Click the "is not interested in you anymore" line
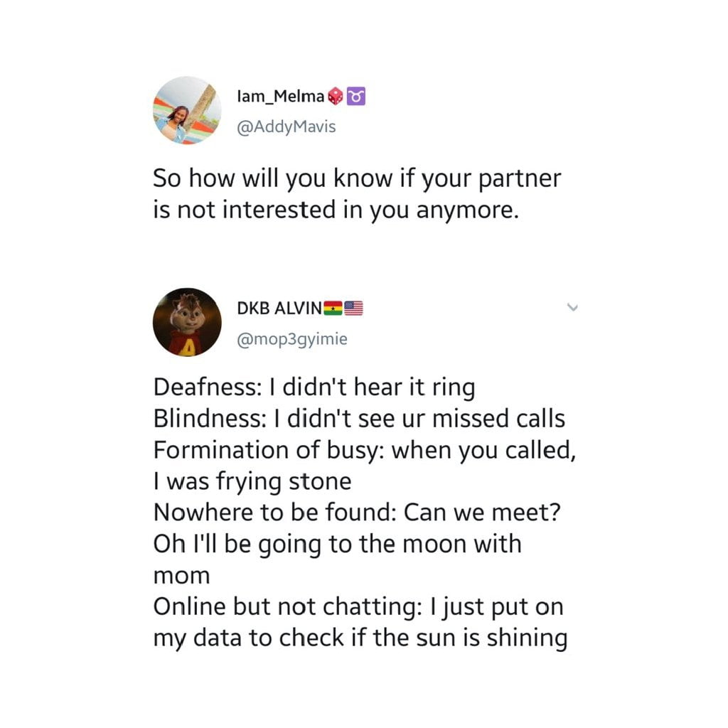Image resolution: width=728 pixels, height=728 pixels. tap(332, 210)
